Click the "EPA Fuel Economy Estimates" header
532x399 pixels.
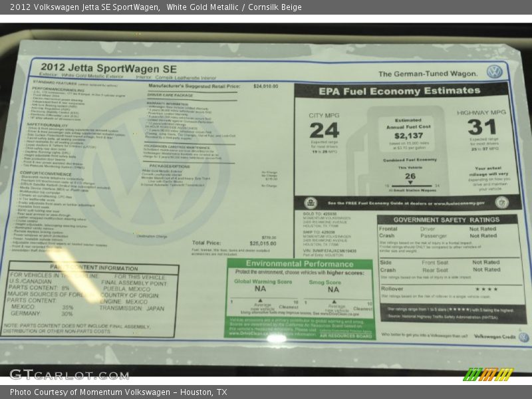(400, 91)
